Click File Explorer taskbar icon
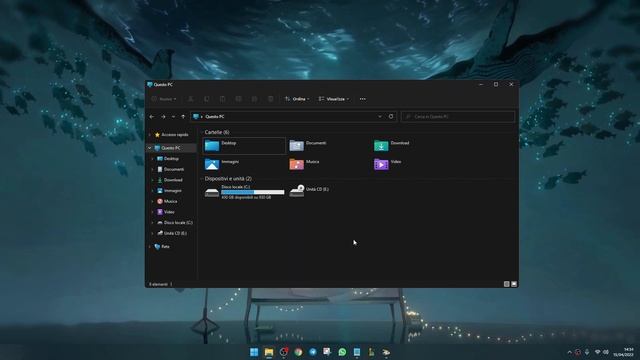This screenshot has height=360, width=640. (269, 352)
